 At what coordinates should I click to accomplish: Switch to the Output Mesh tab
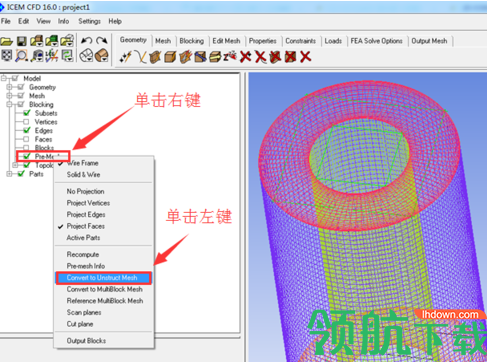coord(429,41)
